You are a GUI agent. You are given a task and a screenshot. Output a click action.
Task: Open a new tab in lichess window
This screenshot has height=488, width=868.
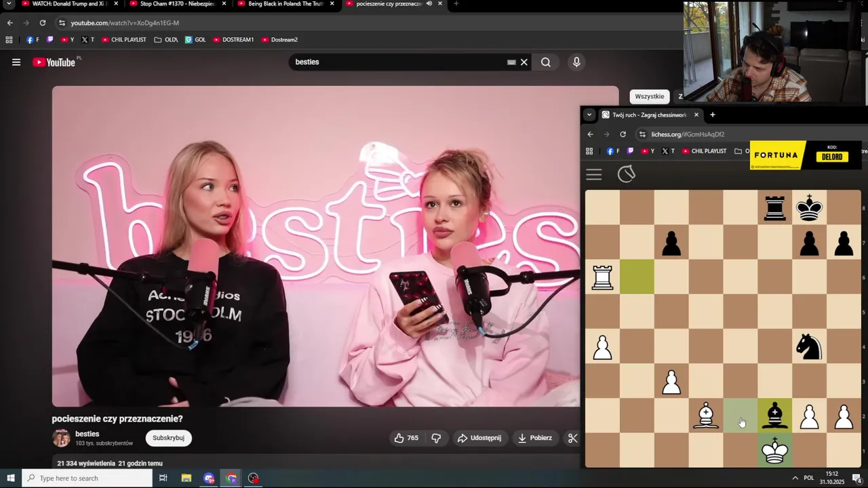(x=712, y=115)
